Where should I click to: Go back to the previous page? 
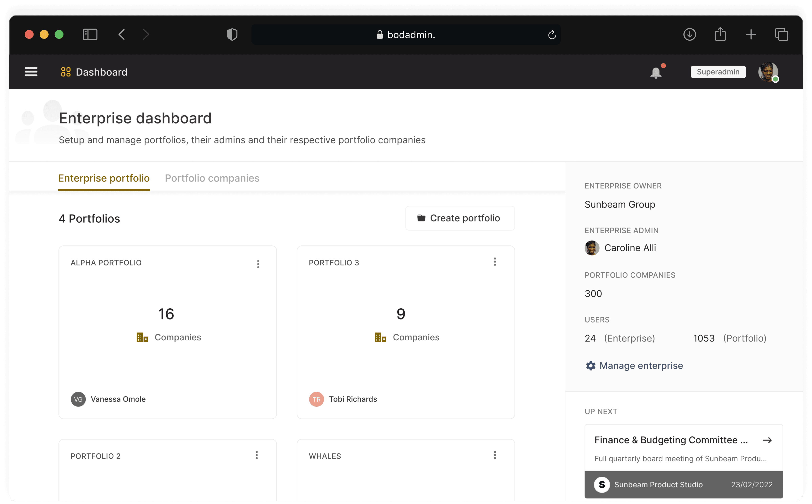pyautogui.click(x=122, y=34)
